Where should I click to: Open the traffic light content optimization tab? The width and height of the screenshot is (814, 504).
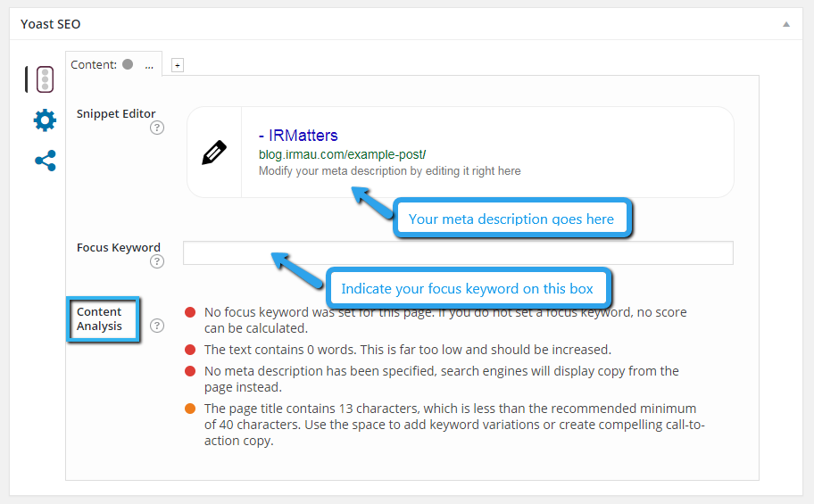(x=46, y=79)
